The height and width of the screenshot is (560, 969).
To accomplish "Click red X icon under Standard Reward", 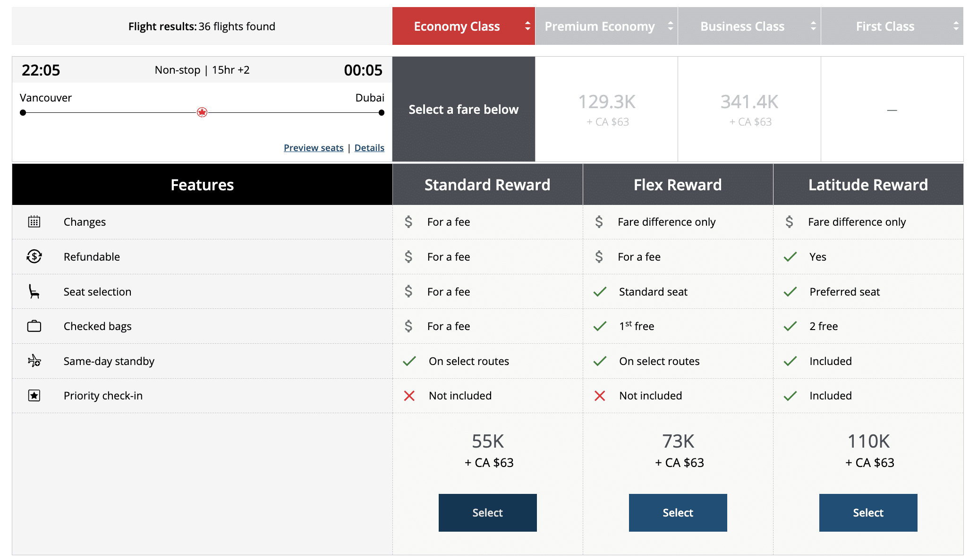I will point(409,396).
